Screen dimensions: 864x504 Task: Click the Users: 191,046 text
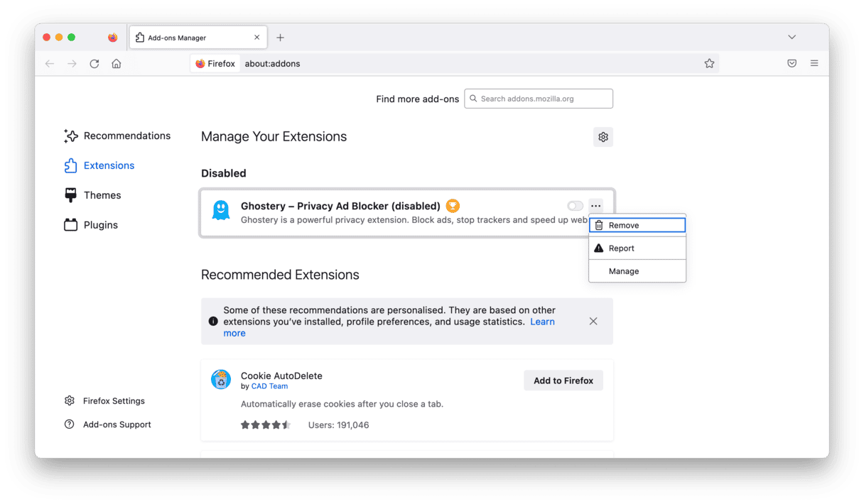tap(338, 425)
